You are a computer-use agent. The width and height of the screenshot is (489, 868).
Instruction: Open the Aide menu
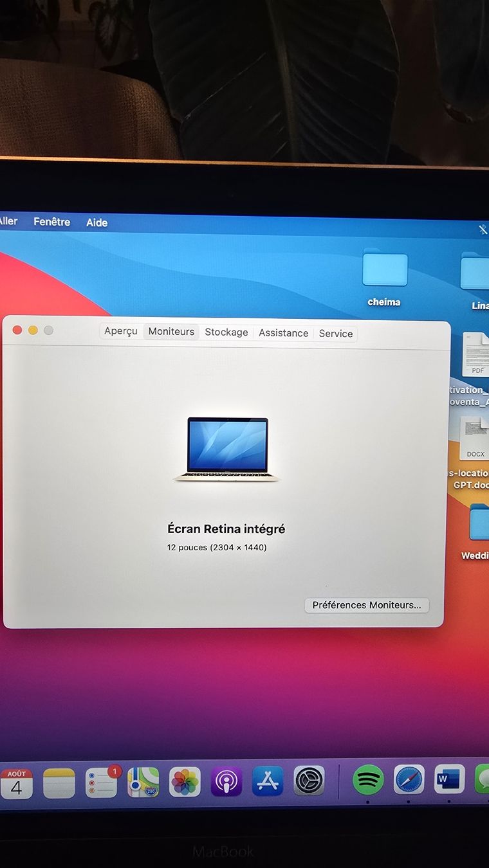point(97,222)
